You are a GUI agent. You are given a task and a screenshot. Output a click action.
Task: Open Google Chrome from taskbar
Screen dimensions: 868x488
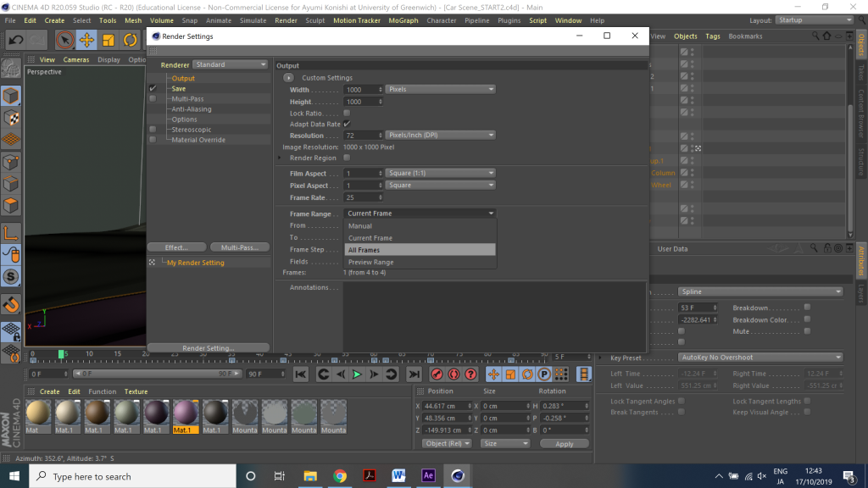tap(340, 476)
